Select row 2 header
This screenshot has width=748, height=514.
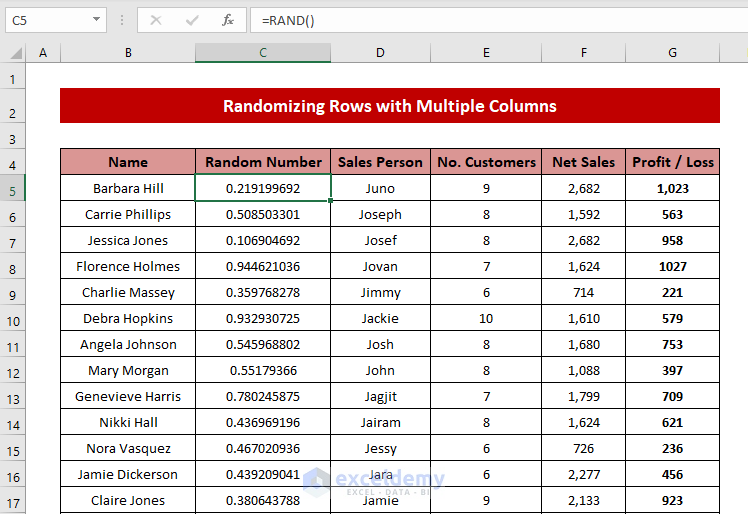click(12, 105)
